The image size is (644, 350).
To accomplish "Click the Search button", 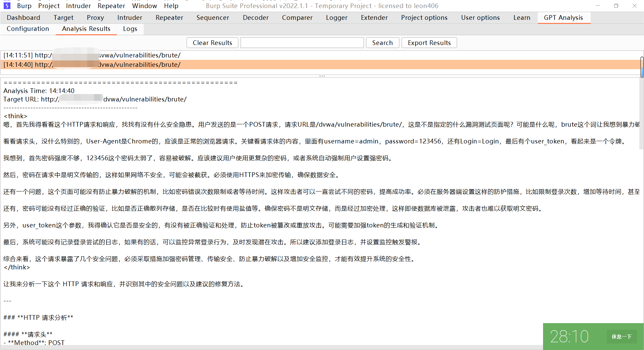I will (x=382, y=43).
